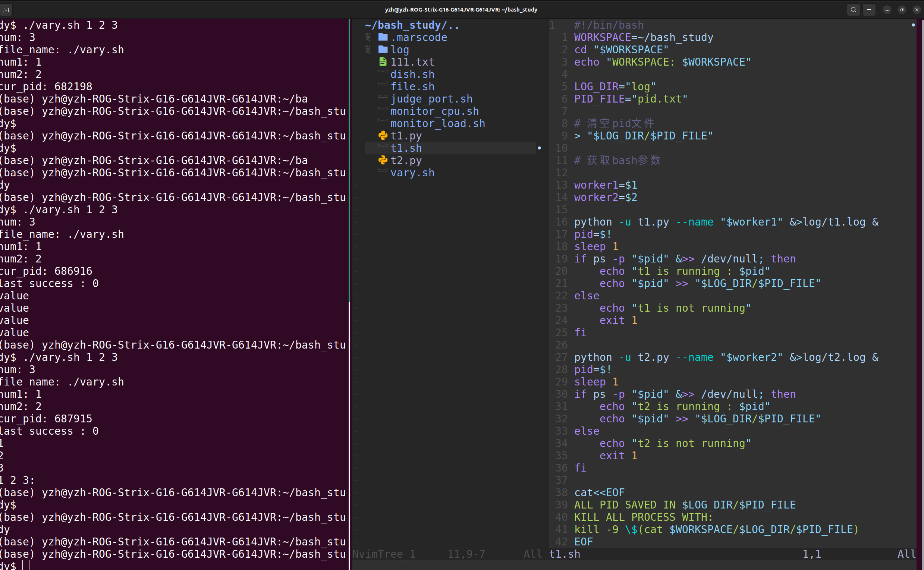The width and height of the screenshot is (924, 570).
Task: Click the 1,1 cursor position indicator
Action: point(812,554)
